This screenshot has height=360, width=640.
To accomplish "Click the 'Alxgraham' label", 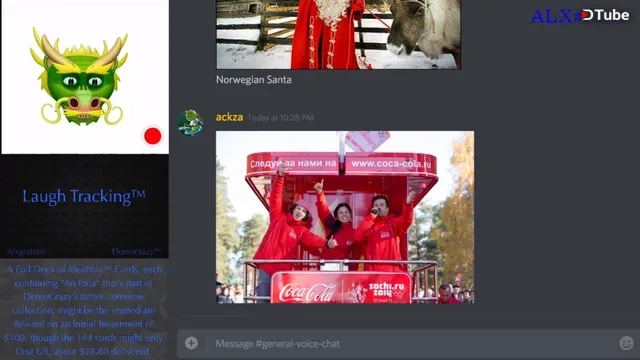I will [26, 251].
